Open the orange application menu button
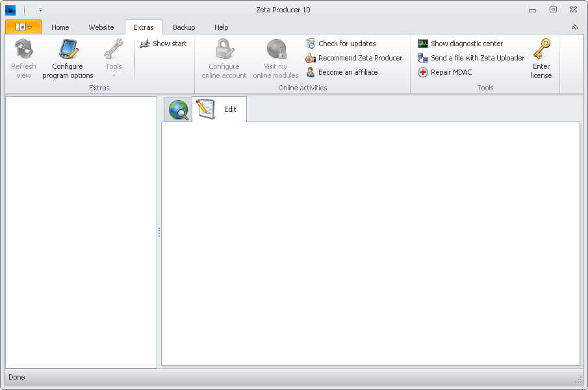 click(x=23, y=27)
